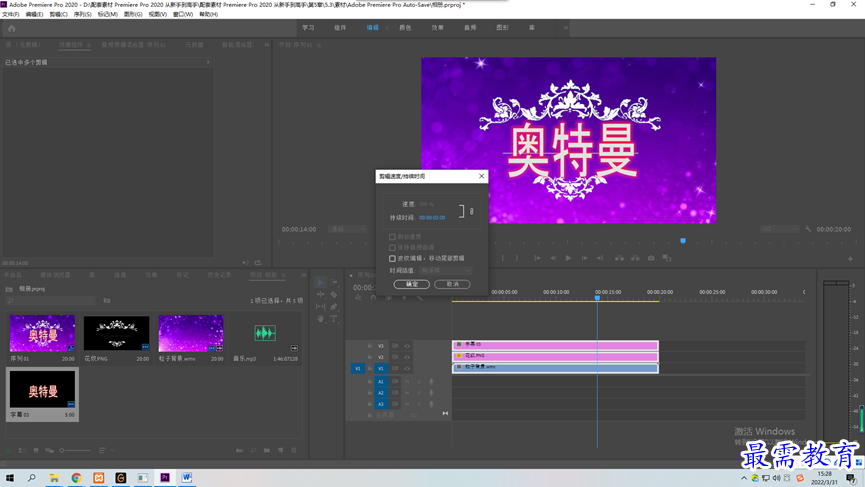Mute audio track A1
Image resolution: width=865 pixels, height=487 pixels.
(407, 381)
